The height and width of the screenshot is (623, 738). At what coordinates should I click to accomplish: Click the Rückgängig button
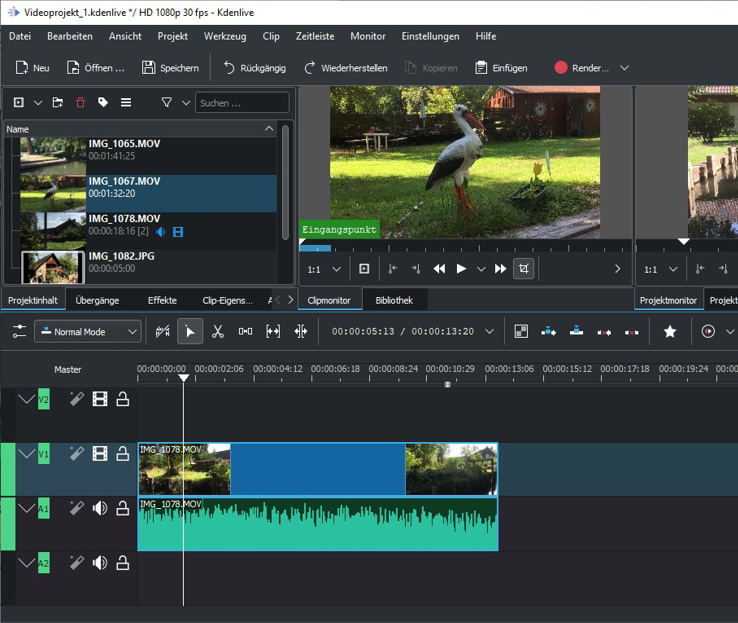254,68
